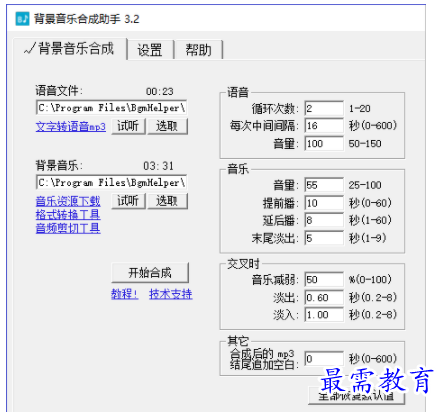Click the %(0-100) hint text
442x412 pixels.
click(x=370, y=279)
